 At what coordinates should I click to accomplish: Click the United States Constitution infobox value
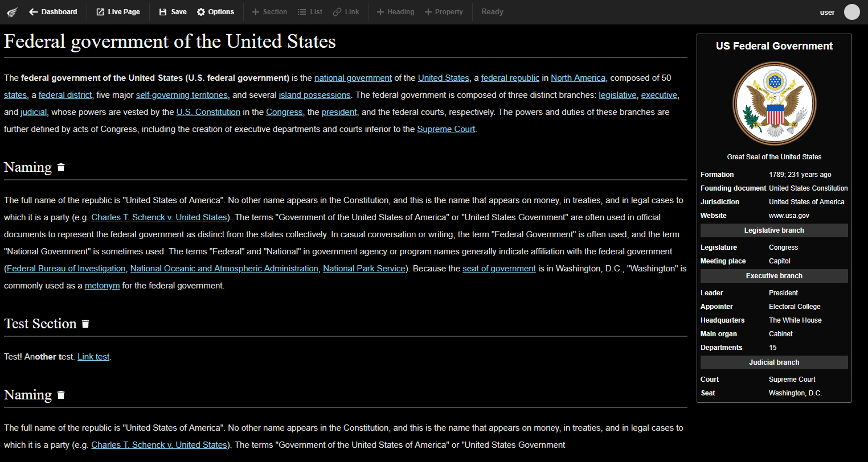click(808, 188)
